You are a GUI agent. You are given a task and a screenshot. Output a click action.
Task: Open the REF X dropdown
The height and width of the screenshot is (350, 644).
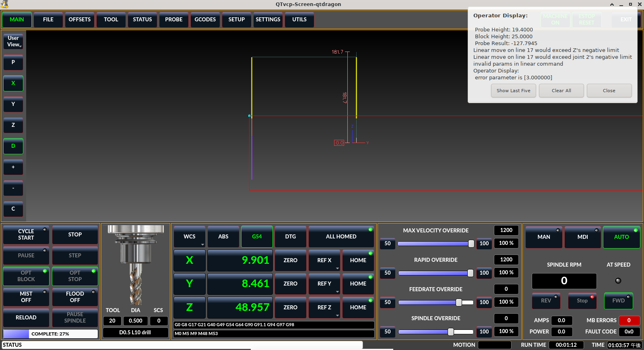pyautogui.click(x=324, y=261)
